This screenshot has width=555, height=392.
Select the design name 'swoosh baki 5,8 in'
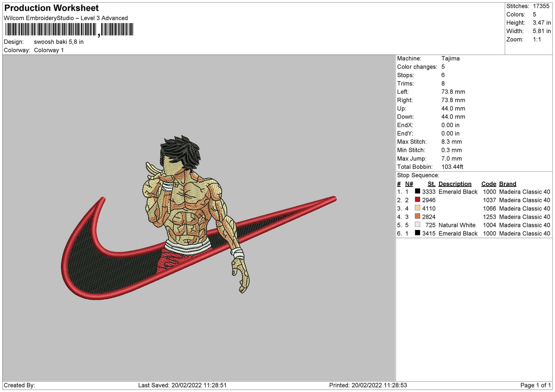click(59, 42)
